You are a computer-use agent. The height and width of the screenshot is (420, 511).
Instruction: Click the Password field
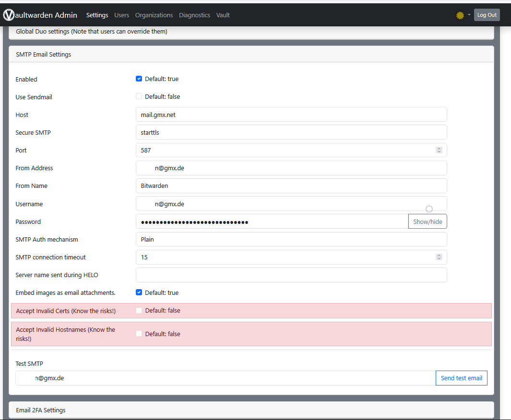point(272,222)
